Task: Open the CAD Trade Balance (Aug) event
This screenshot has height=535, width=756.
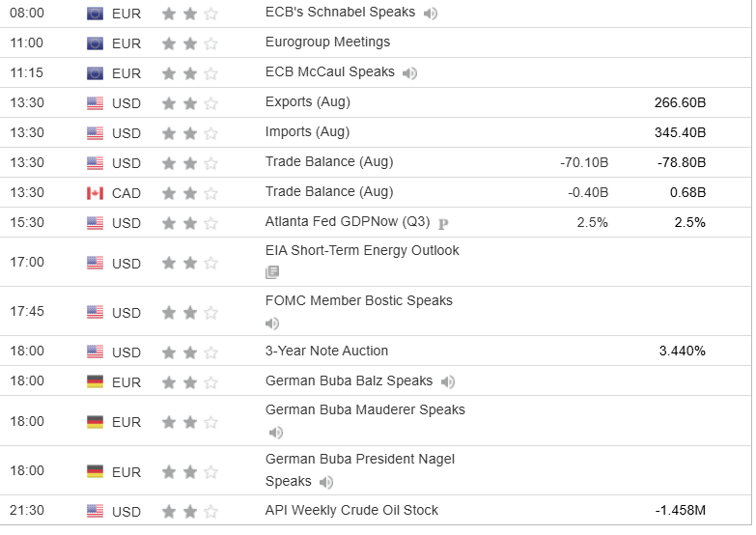Action: pos(328,192)
